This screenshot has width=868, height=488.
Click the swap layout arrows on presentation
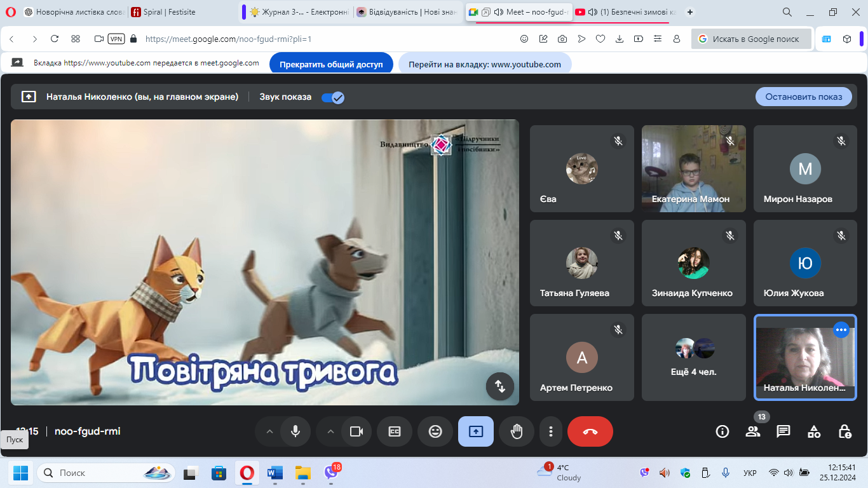(x=500, y=386)
